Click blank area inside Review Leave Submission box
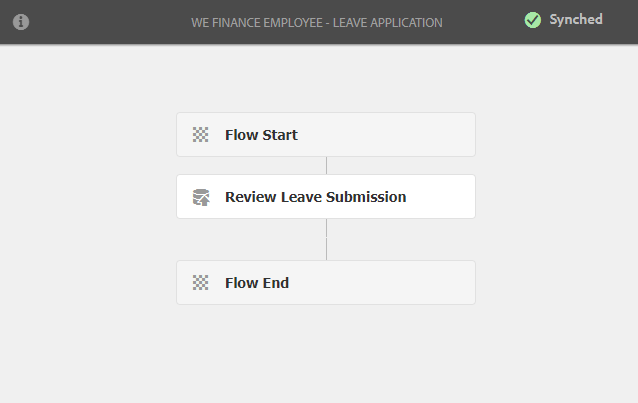The height and width of the screenshot is (403, 638). [x=441, y=197]
